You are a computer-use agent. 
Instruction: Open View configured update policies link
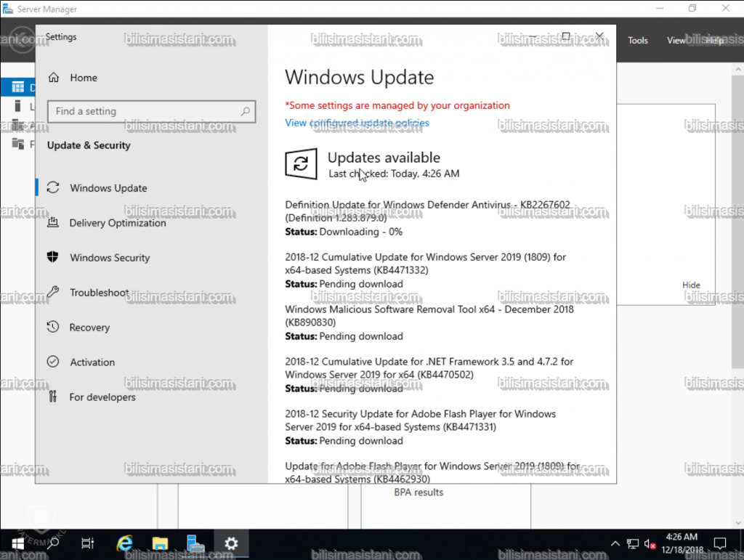pos(357,123)
